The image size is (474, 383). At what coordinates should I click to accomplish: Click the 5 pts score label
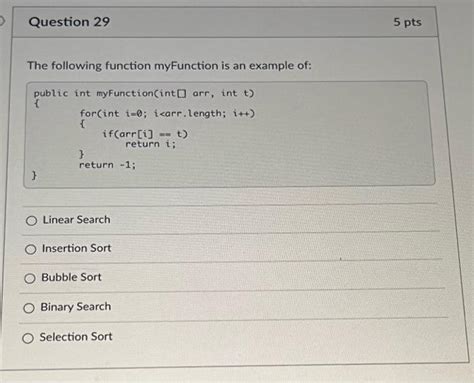tap(407, 22)
